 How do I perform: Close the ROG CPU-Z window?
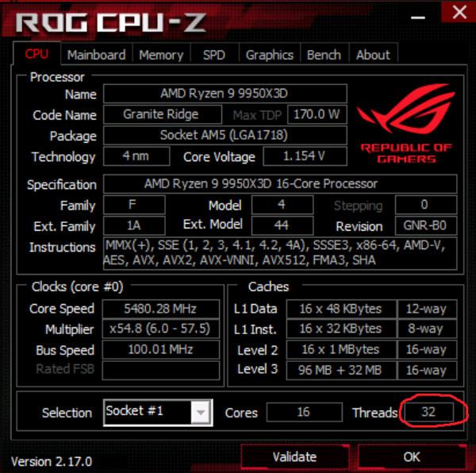pyautogui.click(x=459, y=12)
